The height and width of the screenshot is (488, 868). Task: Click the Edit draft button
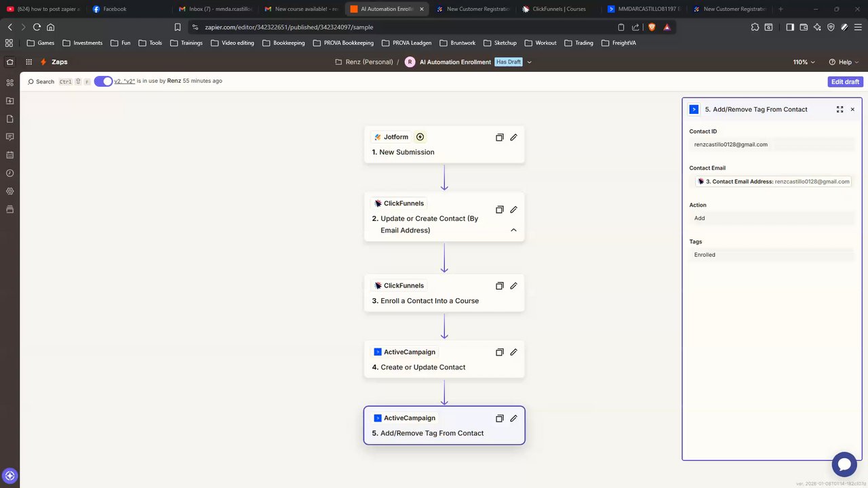[846, 81]
